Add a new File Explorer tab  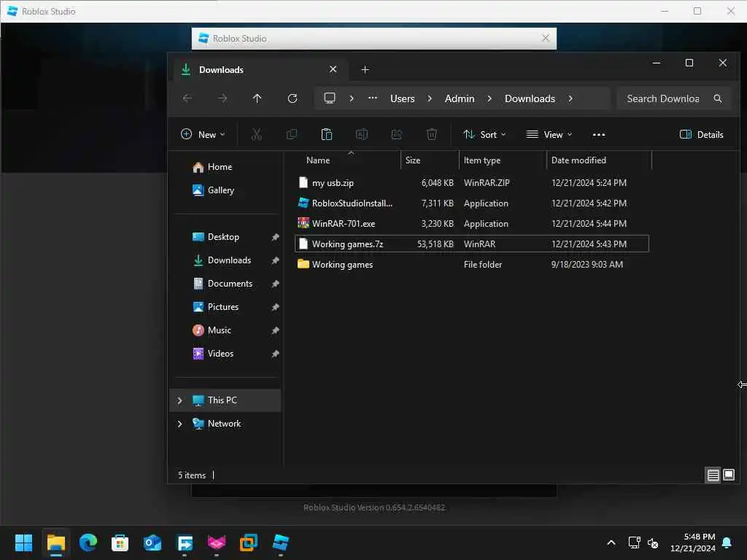pyautogui.click(x=365, y=70)
